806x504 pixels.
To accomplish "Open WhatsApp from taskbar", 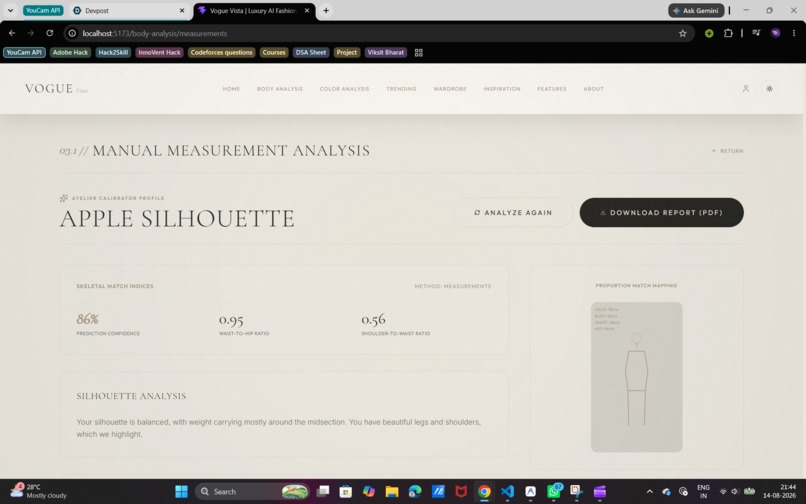I will (554, 491).
